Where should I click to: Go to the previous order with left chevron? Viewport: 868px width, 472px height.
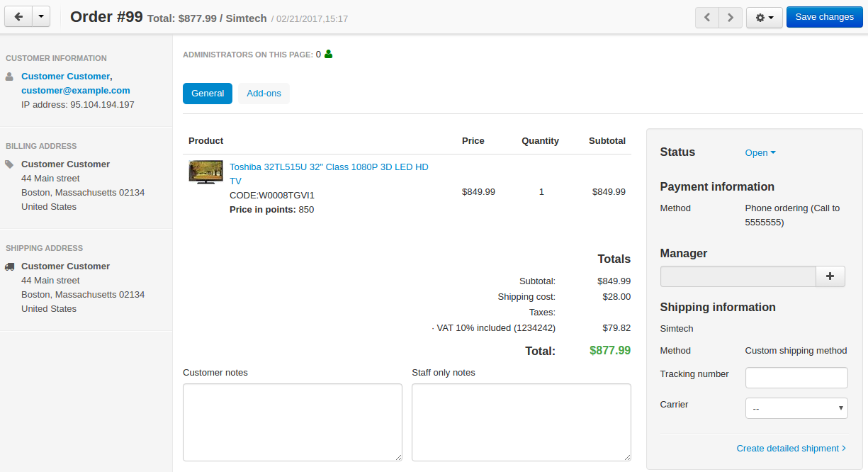[706, 18]
